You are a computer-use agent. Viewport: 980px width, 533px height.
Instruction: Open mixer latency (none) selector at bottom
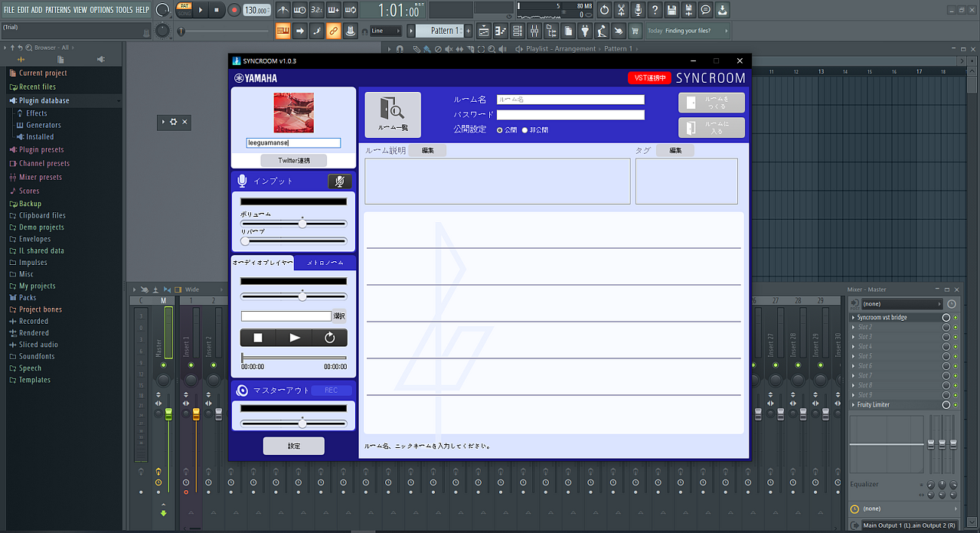click(903, 508)
